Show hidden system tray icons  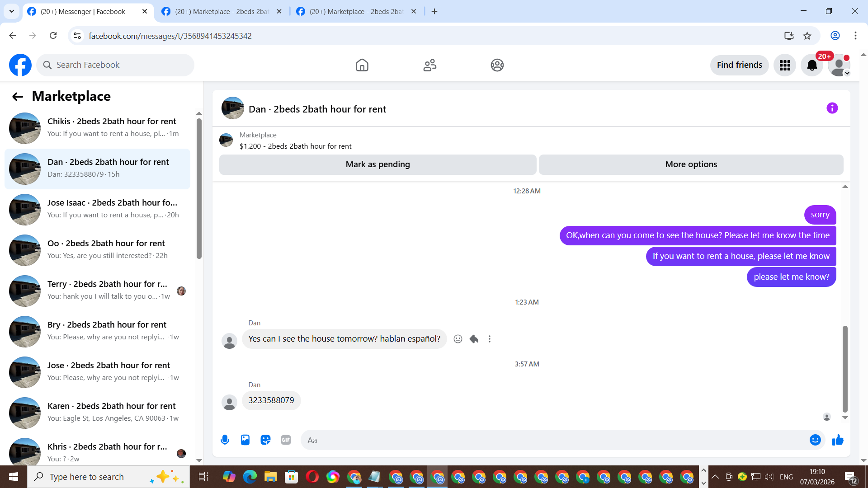click(x=715, y=477)
